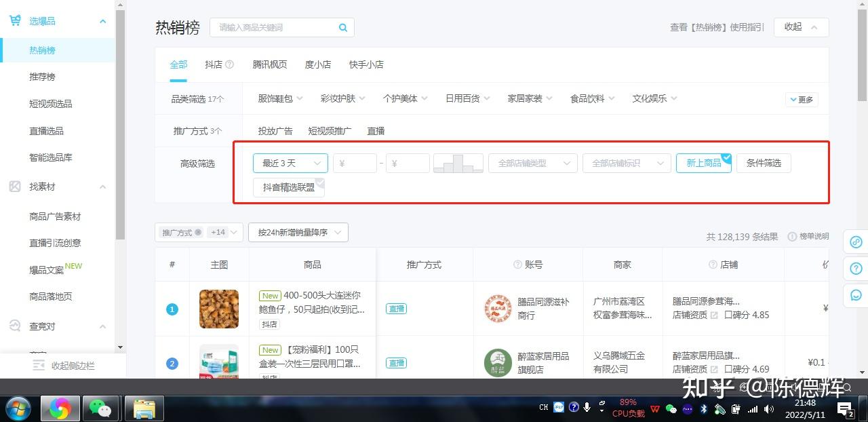Open 店铺资质 external link icon in row 2

(x=713, y=369)
